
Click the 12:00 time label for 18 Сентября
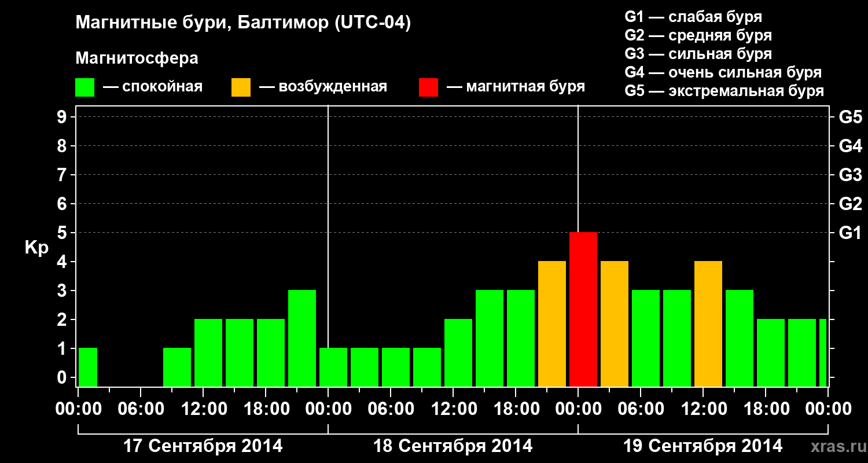453,409
